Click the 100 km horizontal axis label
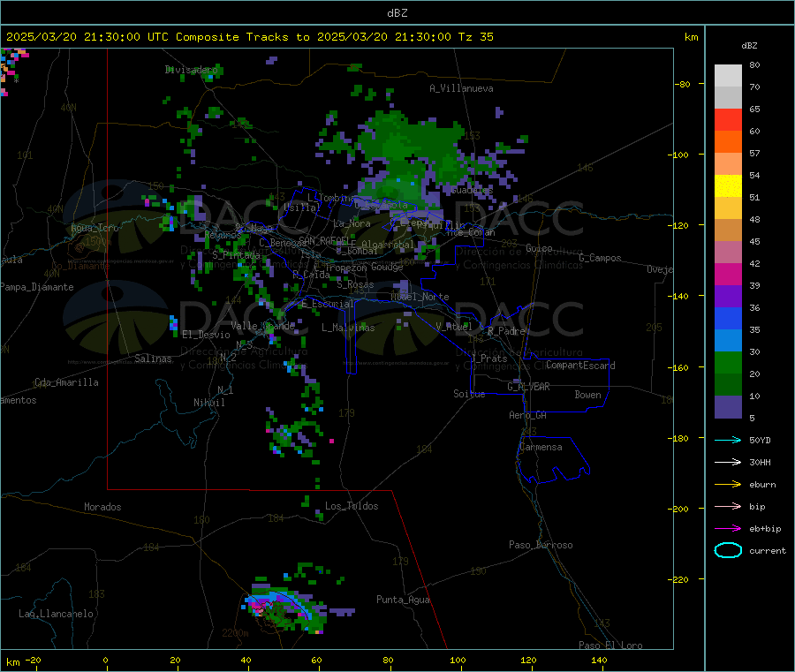 (458, 660)
